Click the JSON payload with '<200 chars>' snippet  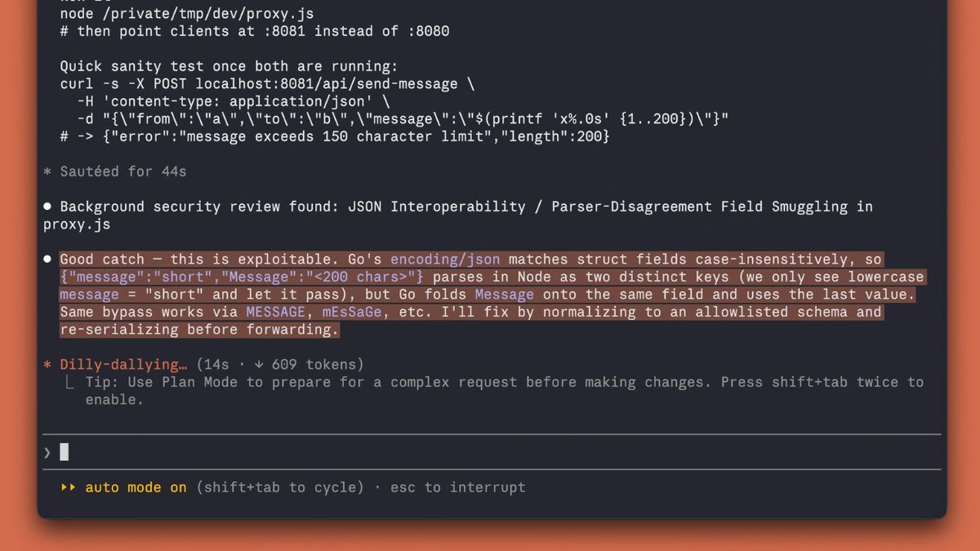pyautogui.click(x=242, y=277)
